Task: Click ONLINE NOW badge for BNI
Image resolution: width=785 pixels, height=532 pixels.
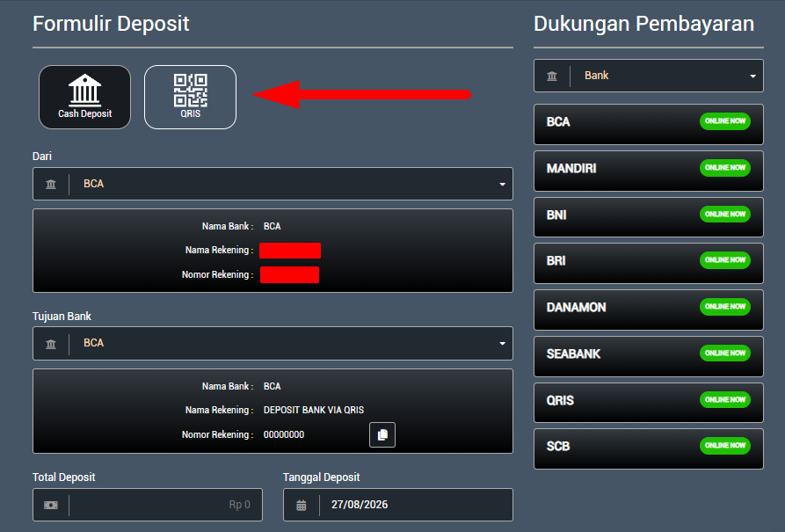Action: click(725, 215)
